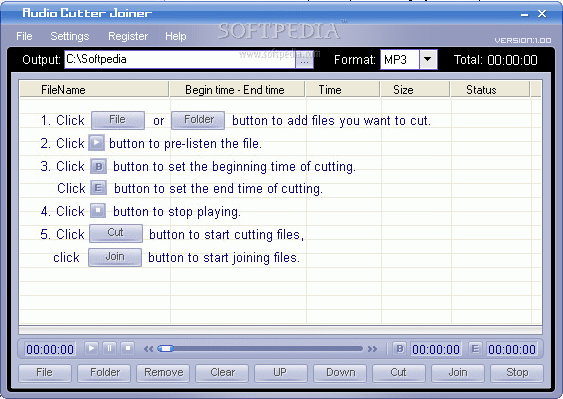Pause playback using the pause icon
The image size is (563, 399).
[x=110, y=348]
